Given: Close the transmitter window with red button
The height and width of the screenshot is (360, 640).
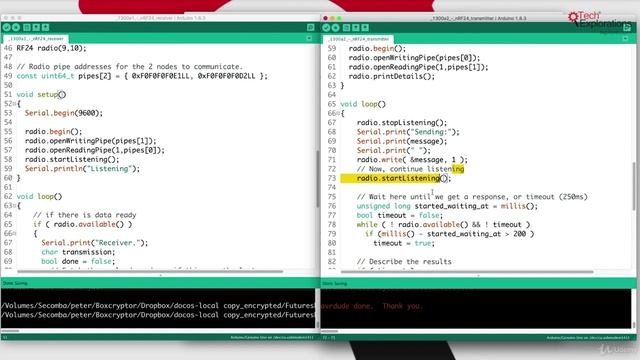Looking at the screenshot, I should click(x=325, y=18).
